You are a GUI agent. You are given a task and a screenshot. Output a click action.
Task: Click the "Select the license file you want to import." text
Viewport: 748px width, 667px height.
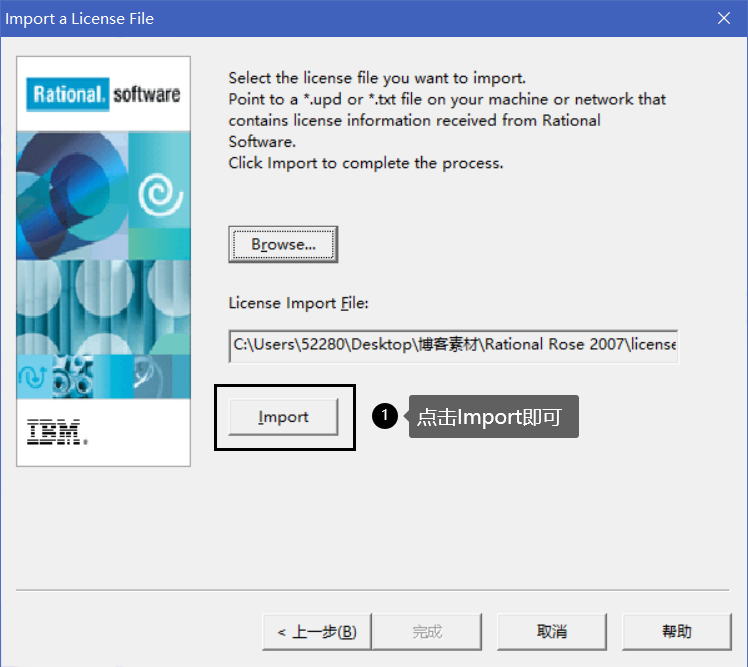tap(377, 78)
